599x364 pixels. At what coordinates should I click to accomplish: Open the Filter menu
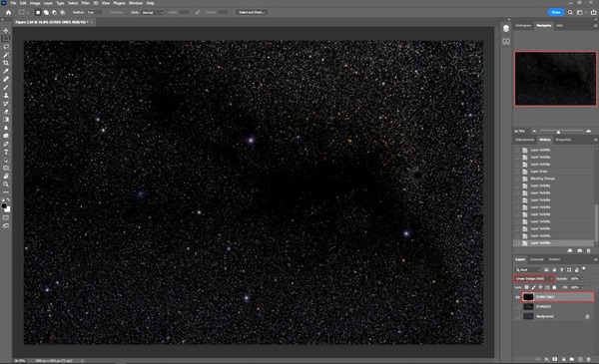coord(85,3)
